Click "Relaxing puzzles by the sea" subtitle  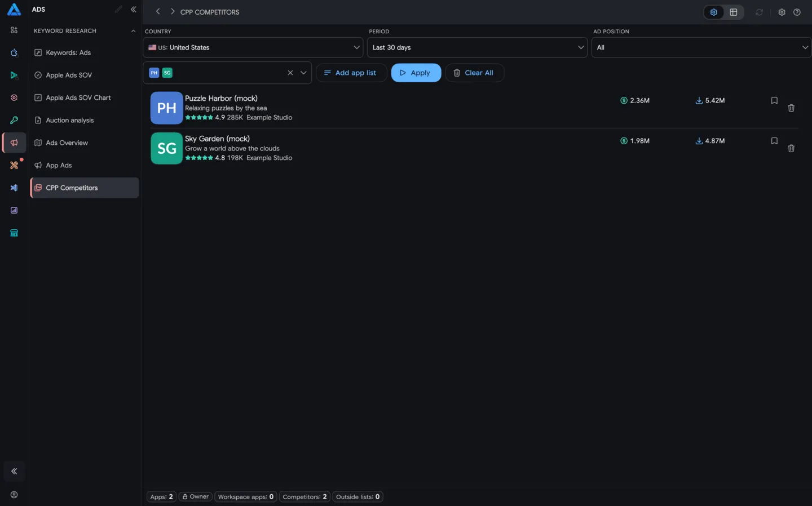point(226,108)
